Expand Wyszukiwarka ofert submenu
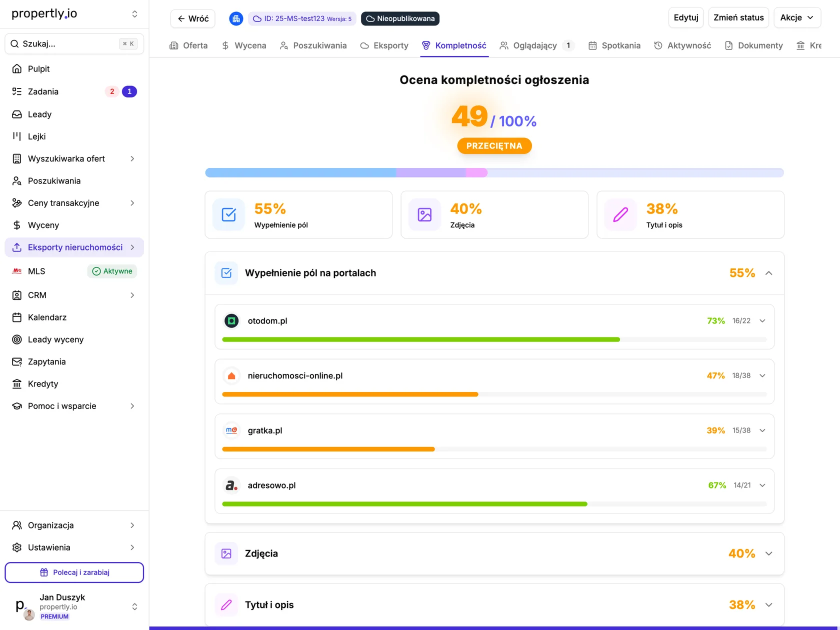Screen dimensions: 840x630 pos(132,158)
